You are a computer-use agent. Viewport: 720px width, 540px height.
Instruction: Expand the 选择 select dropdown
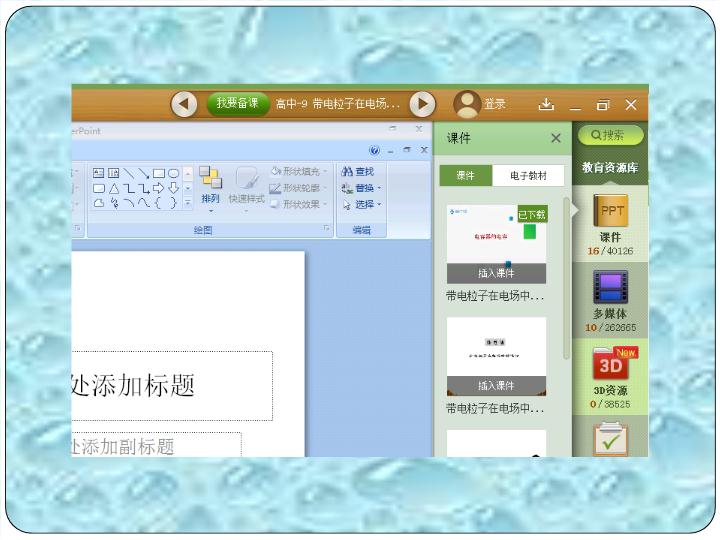[x=361, y=204]
